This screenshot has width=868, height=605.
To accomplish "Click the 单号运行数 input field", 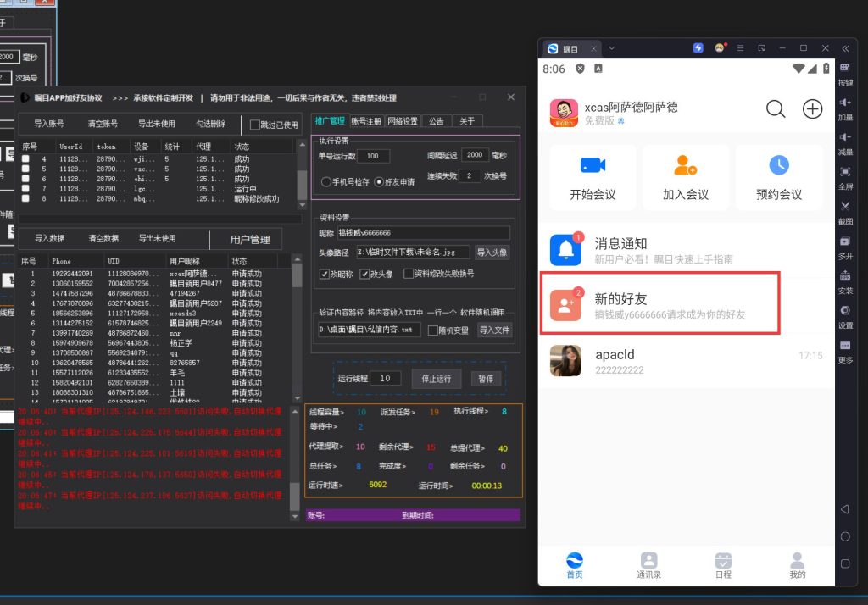I will pyautogui.click(x=373, y=156).
